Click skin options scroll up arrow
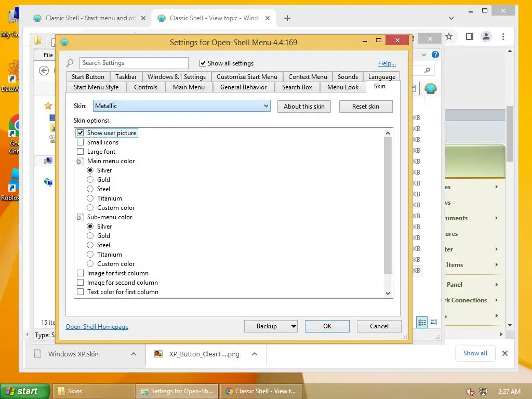Viewport: 532px width, 399px height. tap(388, 133)
